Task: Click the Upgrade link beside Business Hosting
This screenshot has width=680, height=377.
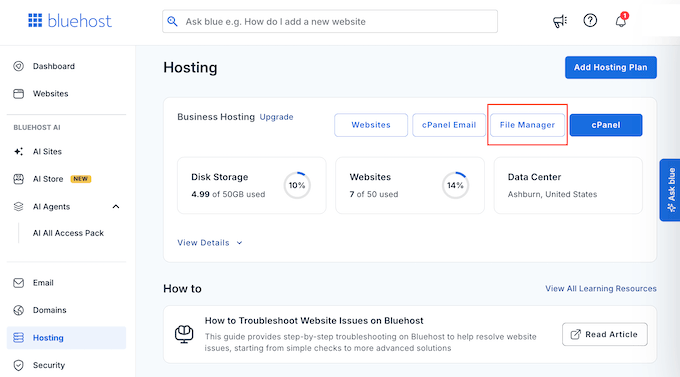Action: click(276, 117)
